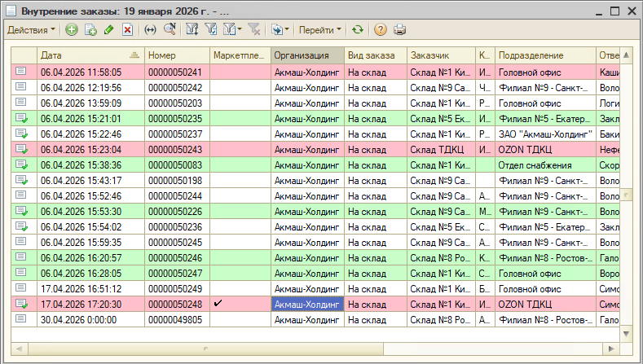Click posted document icon of order 0000050083
The width and height of the screenshot is (643, 364).
click(x=21, y=164)
